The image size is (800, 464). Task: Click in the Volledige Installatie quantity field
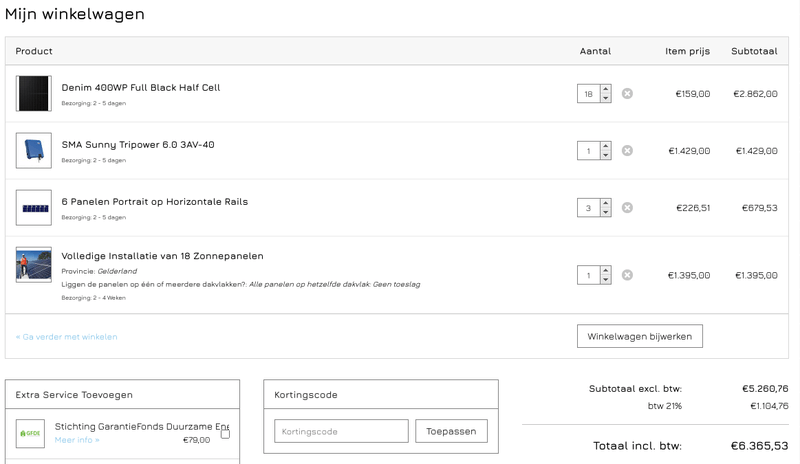pos(589,276)
